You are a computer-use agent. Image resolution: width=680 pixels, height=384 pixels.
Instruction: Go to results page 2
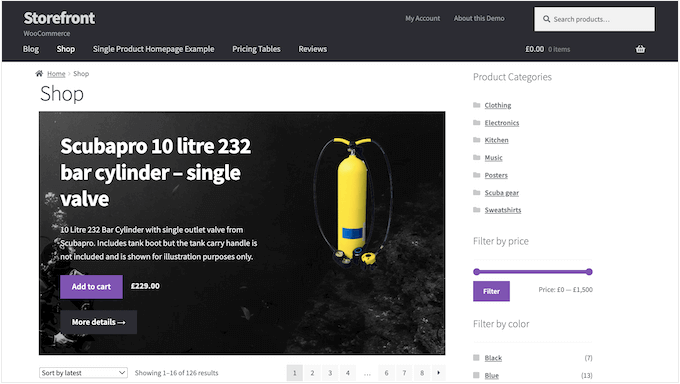[x=312, y=373]
